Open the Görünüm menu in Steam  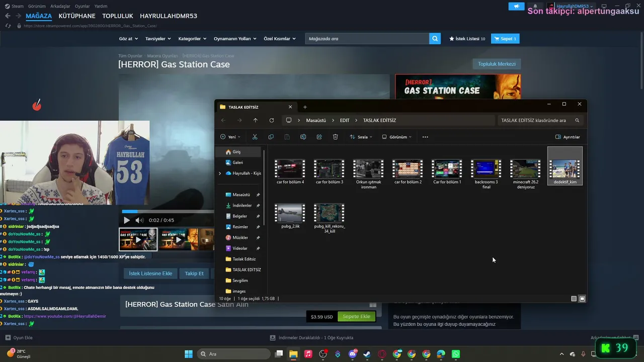(x=37, y=6)
